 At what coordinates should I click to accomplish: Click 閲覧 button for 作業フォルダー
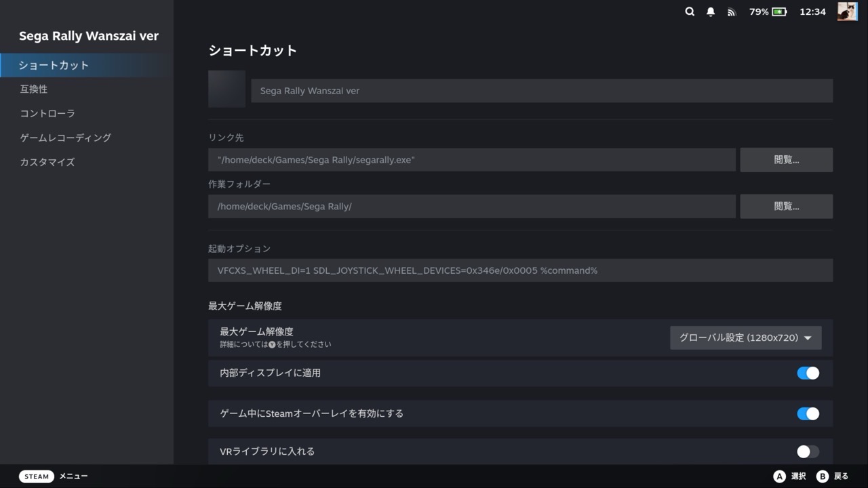pyautogui.click(x=786, y=206)
